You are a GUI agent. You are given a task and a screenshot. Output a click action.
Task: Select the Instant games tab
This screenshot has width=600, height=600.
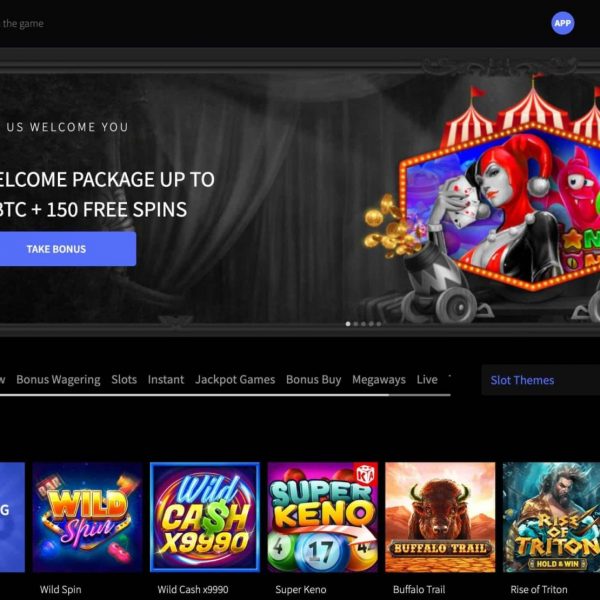166,380
